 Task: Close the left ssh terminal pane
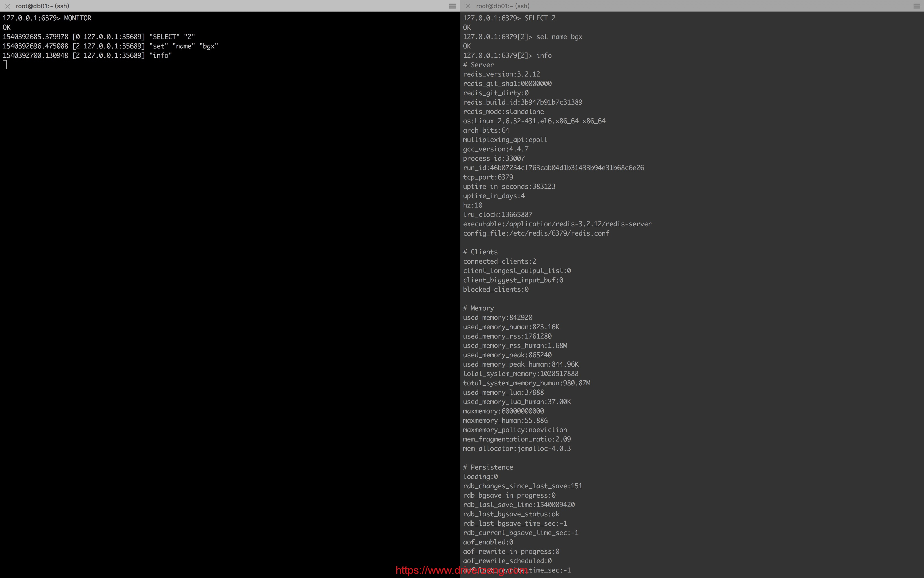point(7,6)
